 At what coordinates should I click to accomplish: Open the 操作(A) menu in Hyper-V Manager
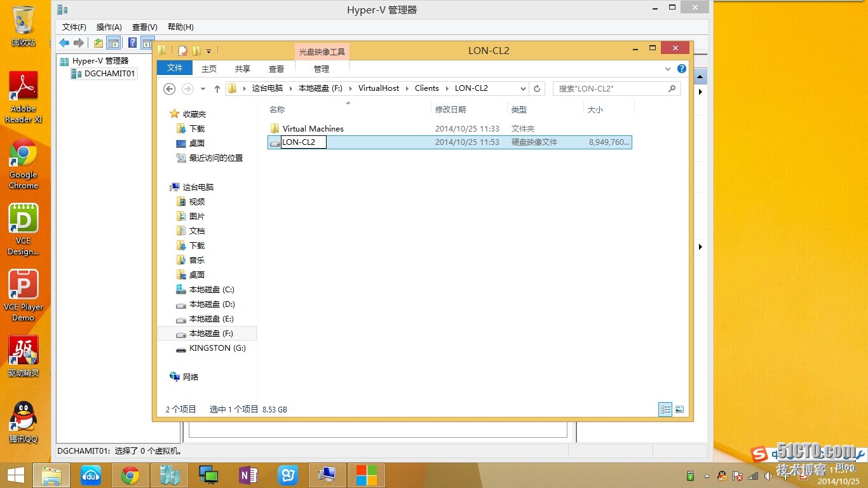pyautogui.click(x=109, y=27)
